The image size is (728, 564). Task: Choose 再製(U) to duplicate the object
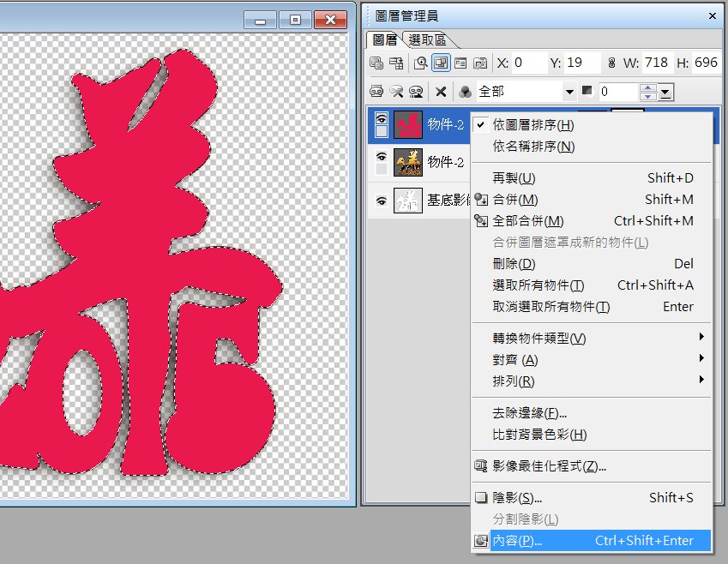click(592, 177)
